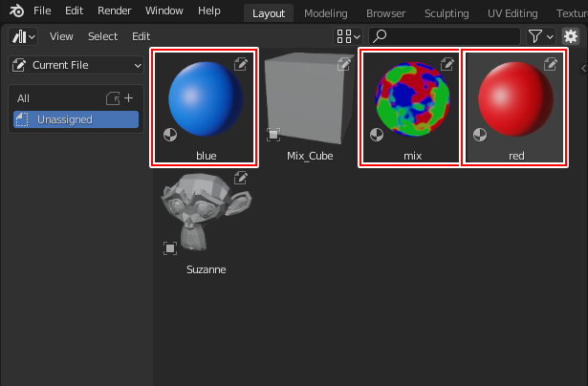Switch to the Sculpting workspace tab
Viewport: 588px width, 386px height.
[x=446, y=13]
